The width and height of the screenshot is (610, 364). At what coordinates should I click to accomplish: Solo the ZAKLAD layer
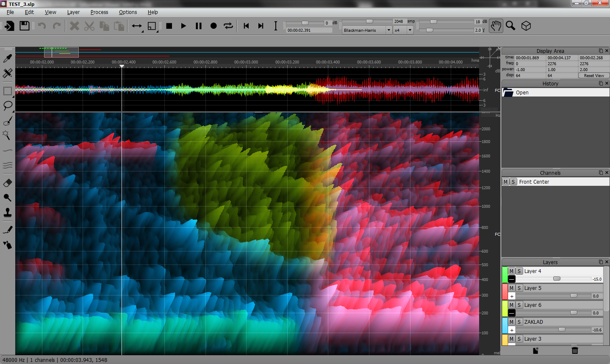click(x=519, y=322)
